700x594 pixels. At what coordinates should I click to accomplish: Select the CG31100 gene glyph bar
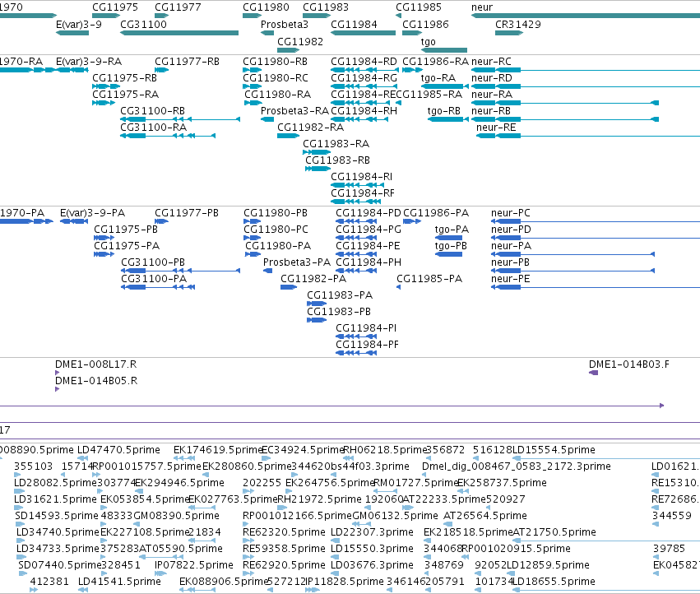coord(179,33)
